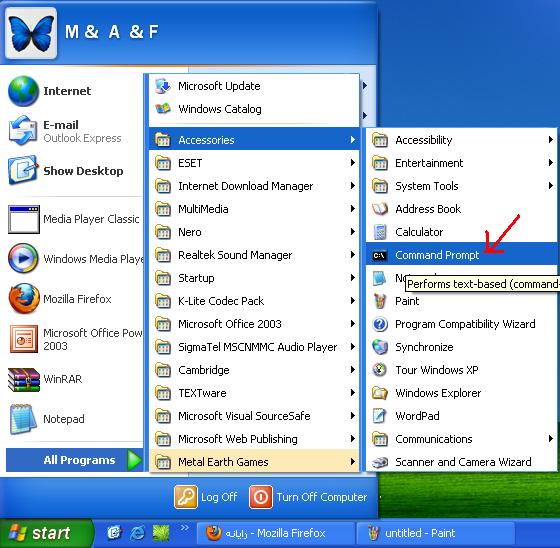Open the Microsoft Office PowerPoint 2003 icon

(x=24, y=339)
